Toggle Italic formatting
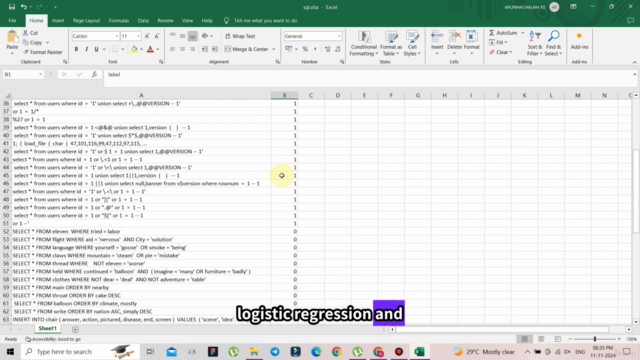Image resolution: width=640 pixels, height=360 pixels. click(87, 49)
